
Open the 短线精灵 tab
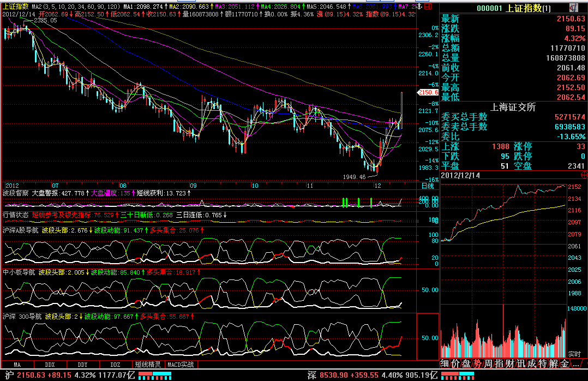(x=148, y=365)
